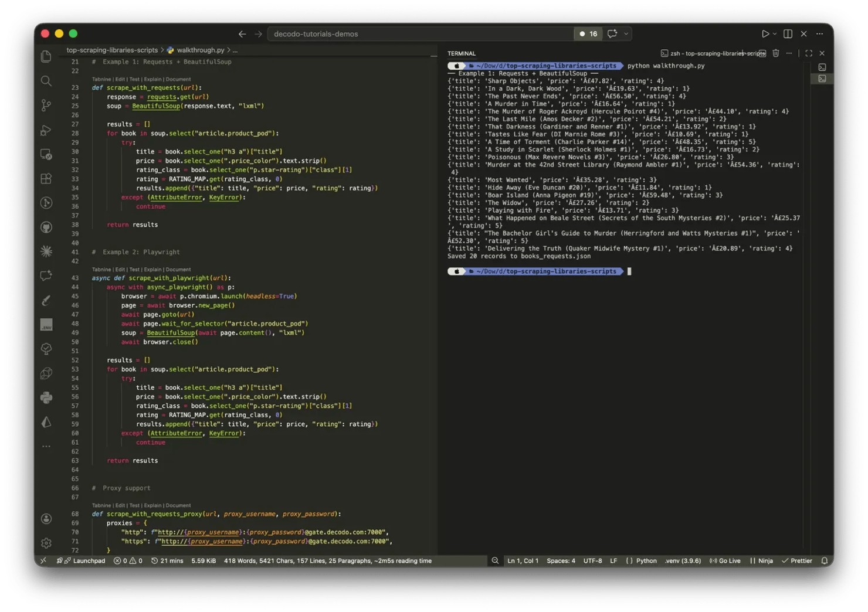Kill terminal using the trash icon
868x612 pixels.
point(775,53)
